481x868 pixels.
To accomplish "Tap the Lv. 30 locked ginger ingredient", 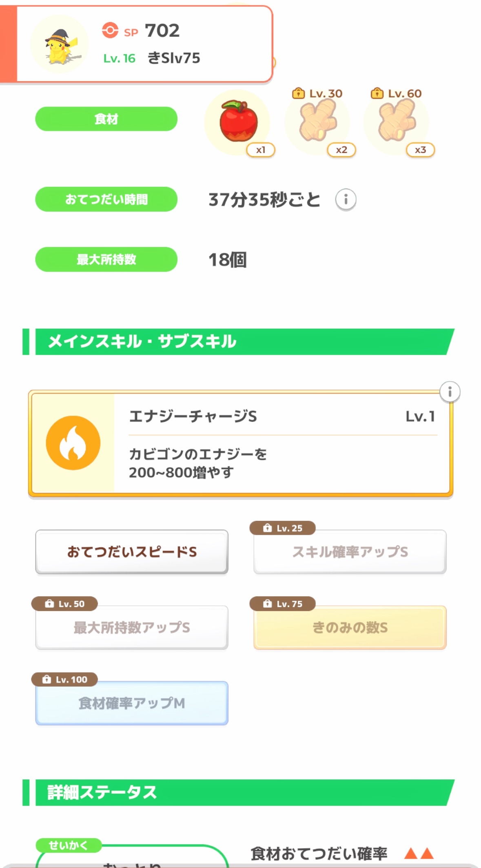I will (318, 122).
